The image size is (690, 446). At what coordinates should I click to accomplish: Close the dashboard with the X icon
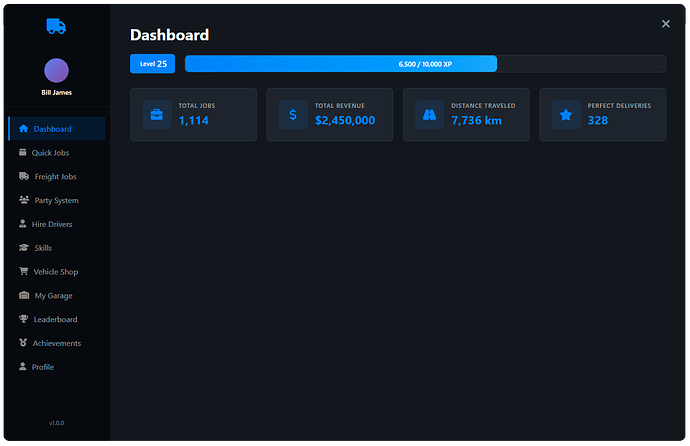[x=665, y=24]
